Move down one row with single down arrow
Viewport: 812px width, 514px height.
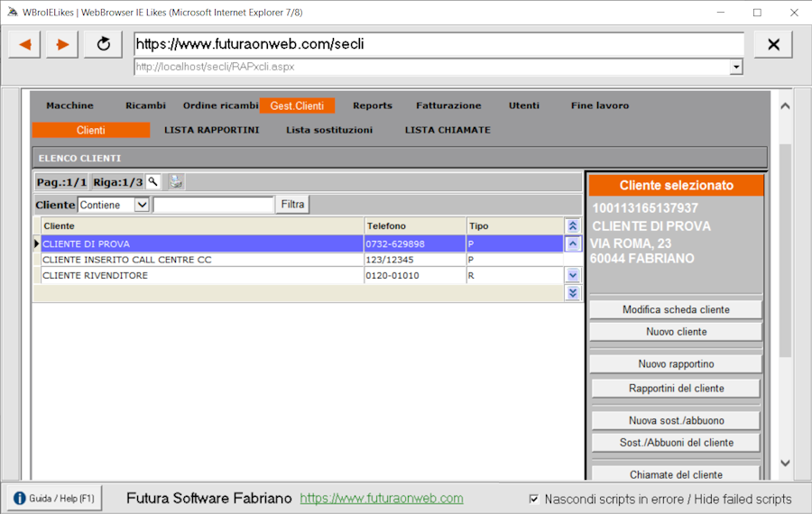pos(572,275)
